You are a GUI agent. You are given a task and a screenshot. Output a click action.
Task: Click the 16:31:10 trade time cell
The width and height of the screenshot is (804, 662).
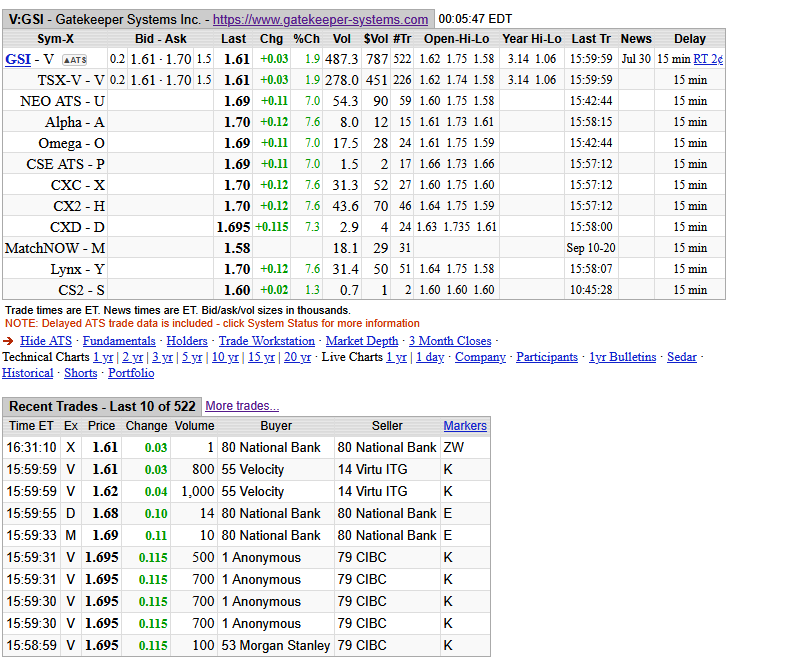(x=31, y=447)
